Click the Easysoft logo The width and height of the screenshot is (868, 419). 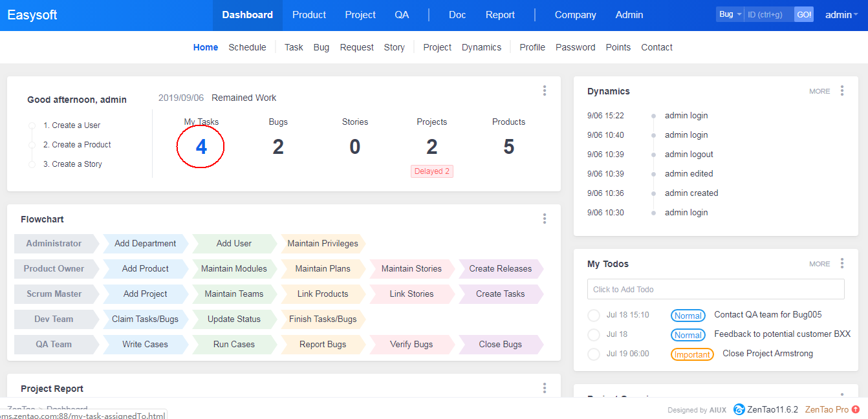[x=32, y=15]
